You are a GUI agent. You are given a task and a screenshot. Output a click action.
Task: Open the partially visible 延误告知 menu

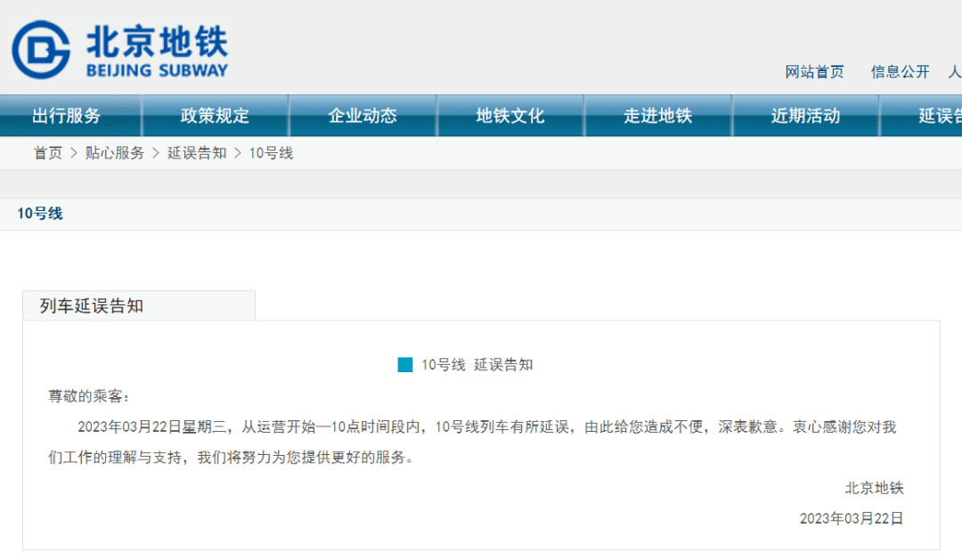tap(922, 116)
